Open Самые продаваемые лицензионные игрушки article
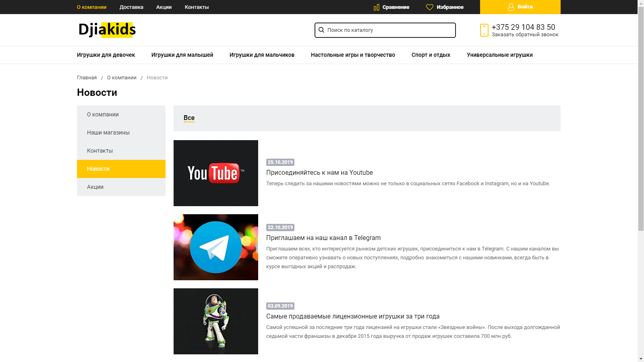 click(x=353, y=316)
